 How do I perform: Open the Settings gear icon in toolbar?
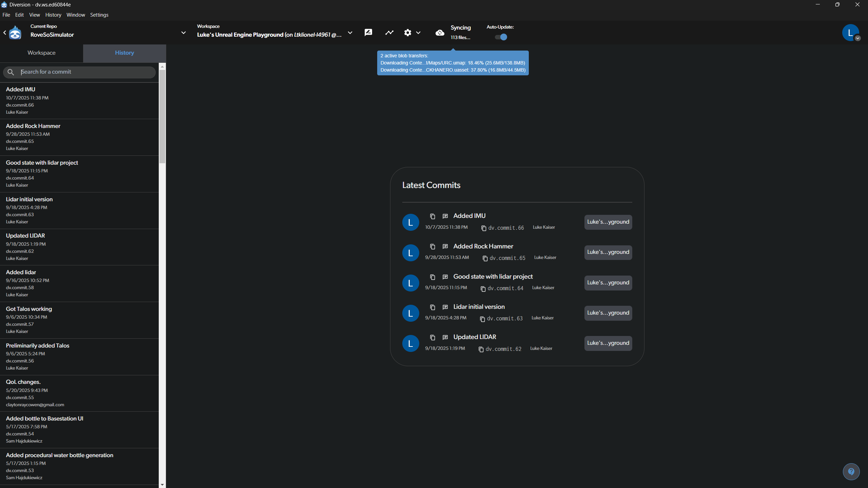coord(407,32)
